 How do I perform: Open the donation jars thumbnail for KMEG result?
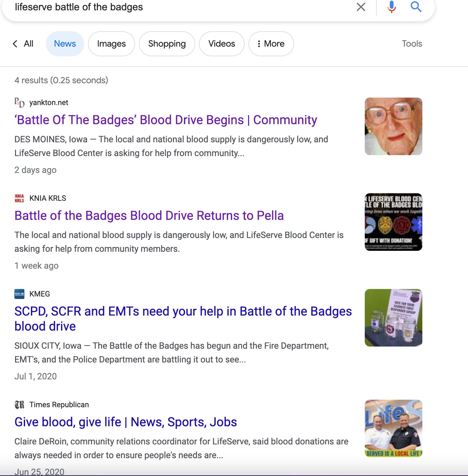point(394,318)
